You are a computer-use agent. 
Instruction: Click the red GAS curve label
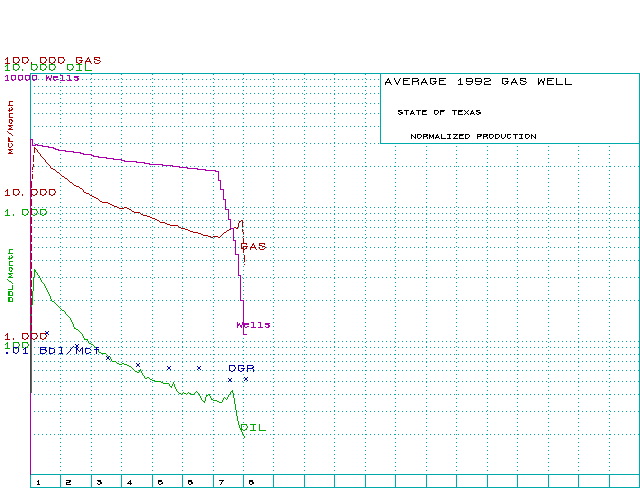coord(253,246)
